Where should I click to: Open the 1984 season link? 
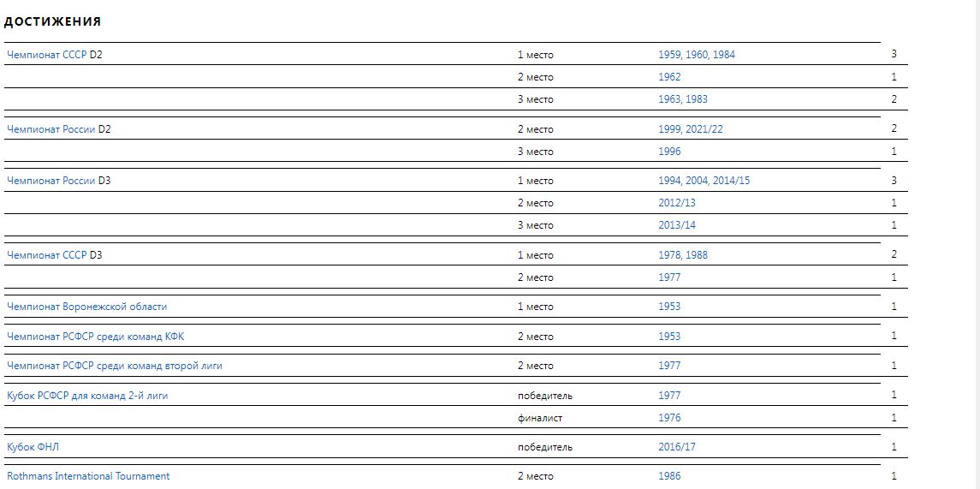(724, 55)
